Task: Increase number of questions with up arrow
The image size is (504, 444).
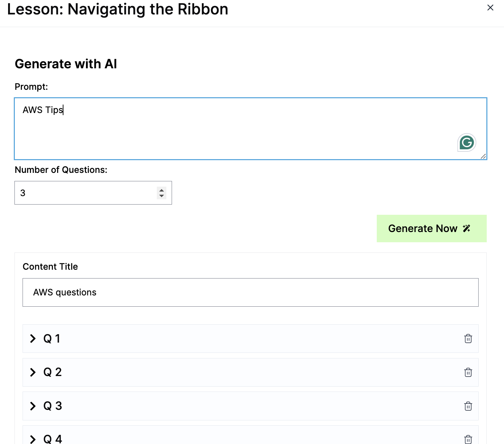Action: pos(161,190)
